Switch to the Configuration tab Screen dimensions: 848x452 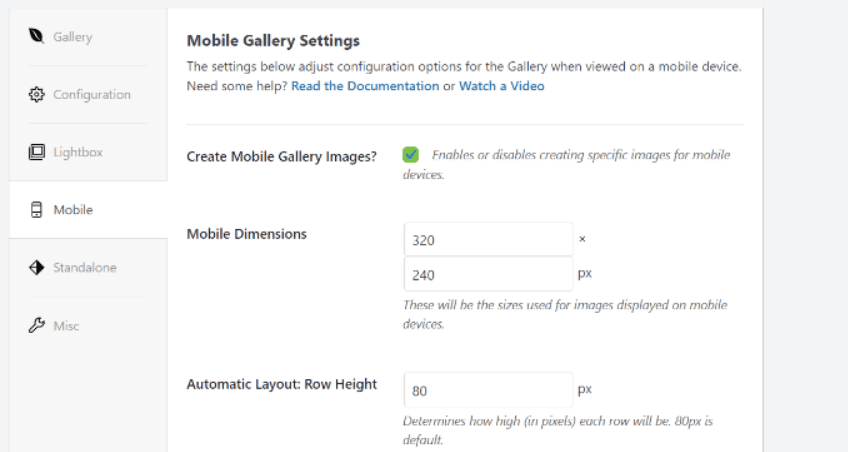(x=91, y=95)
